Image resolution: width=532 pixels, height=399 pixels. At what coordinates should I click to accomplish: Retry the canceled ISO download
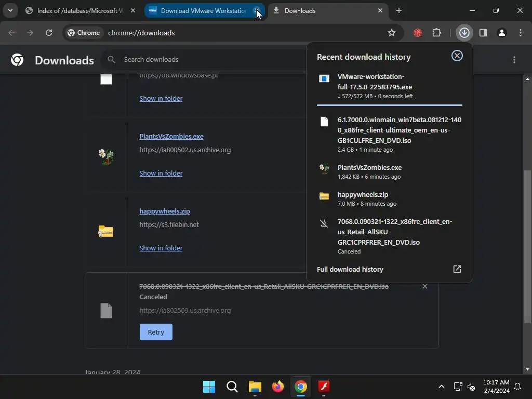[x=156, y=332]
